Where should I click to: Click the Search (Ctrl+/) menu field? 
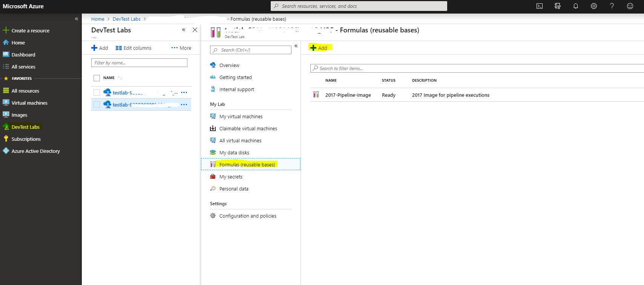pyautogui.click(x=251, y=50)
